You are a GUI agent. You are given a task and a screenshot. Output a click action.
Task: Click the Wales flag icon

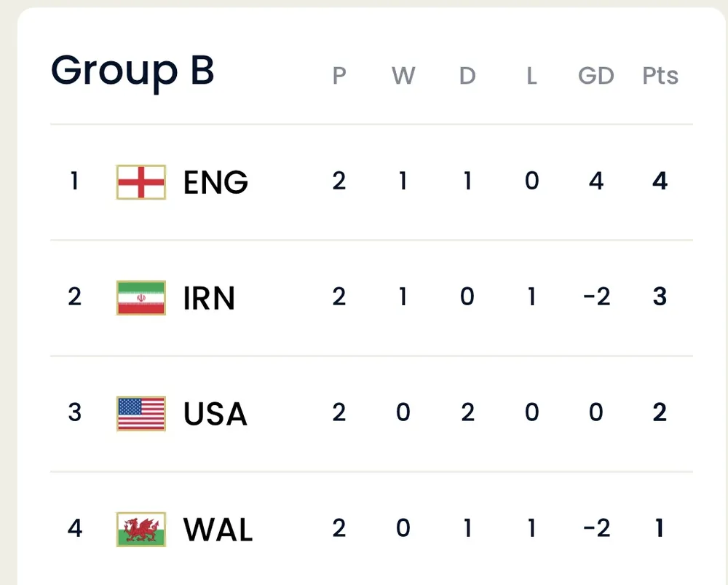tap(141, 530)
